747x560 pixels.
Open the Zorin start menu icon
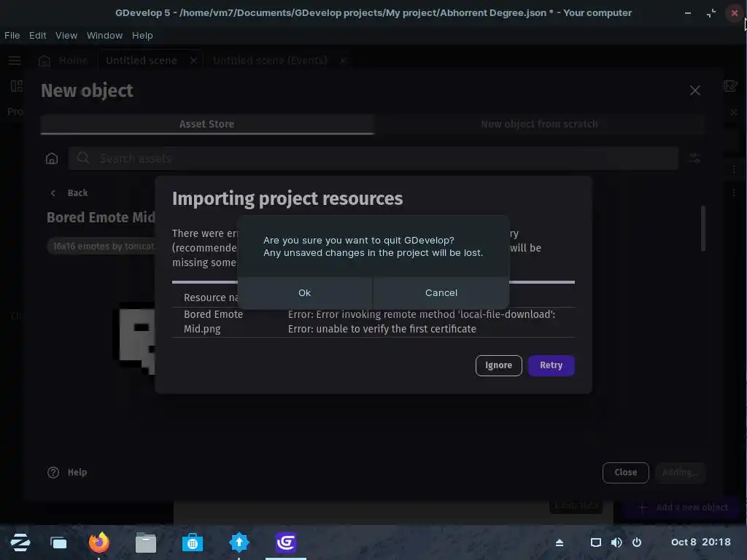20,542
